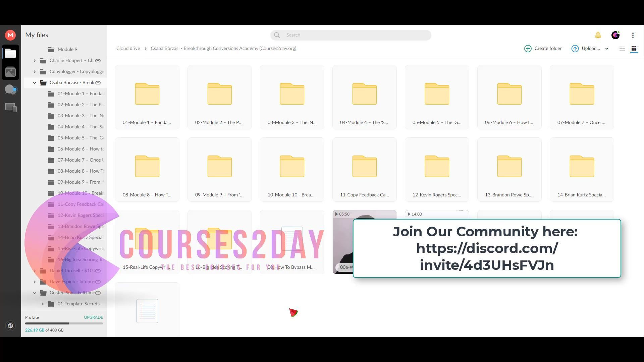Click the UPGRADE link
The image size is (644, 362).
(93, 317)
